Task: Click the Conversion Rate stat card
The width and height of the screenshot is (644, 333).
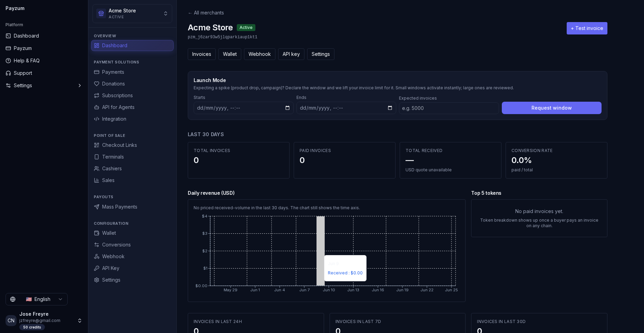Action: click(556, 160)
